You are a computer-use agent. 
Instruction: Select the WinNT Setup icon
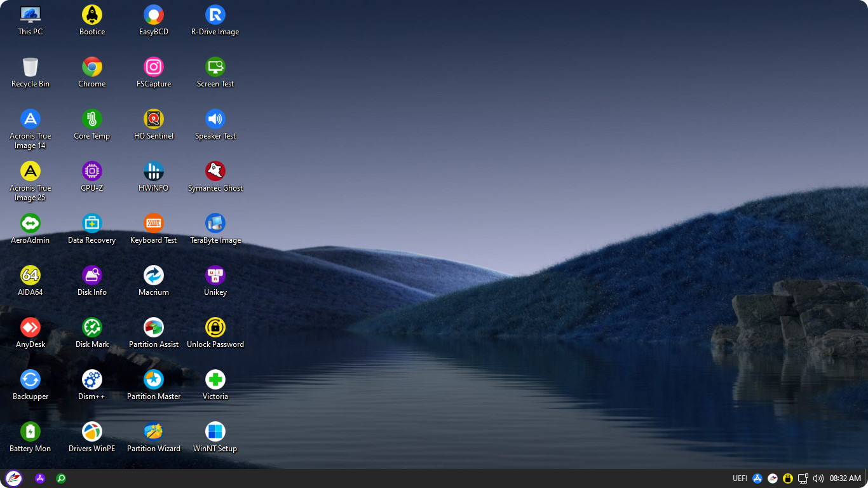215,432
